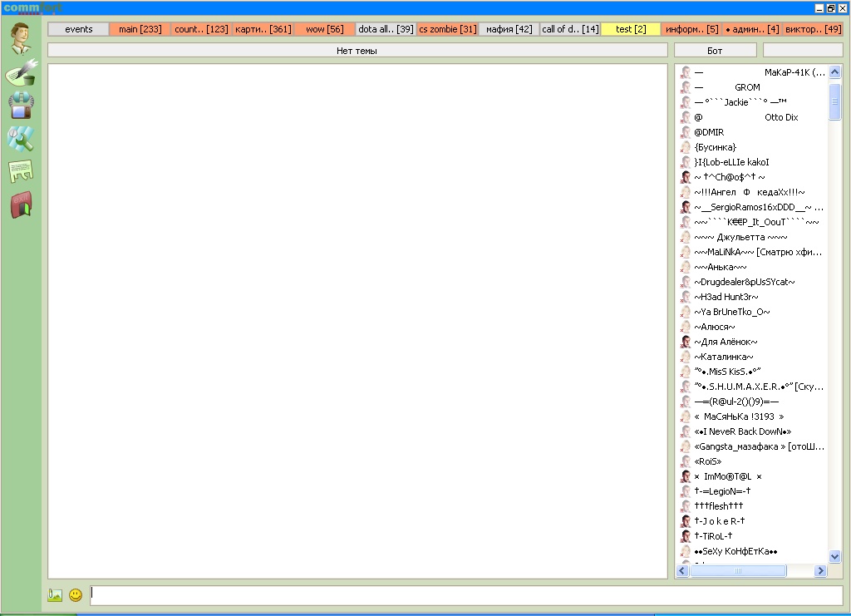Focus the message input field
The image size is (851, 616).
point(465,595)
